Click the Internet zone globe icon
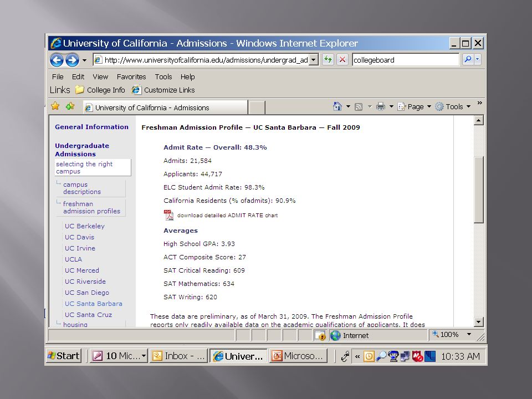This screenshot has width=532, height=399. (x=335, y=336)
